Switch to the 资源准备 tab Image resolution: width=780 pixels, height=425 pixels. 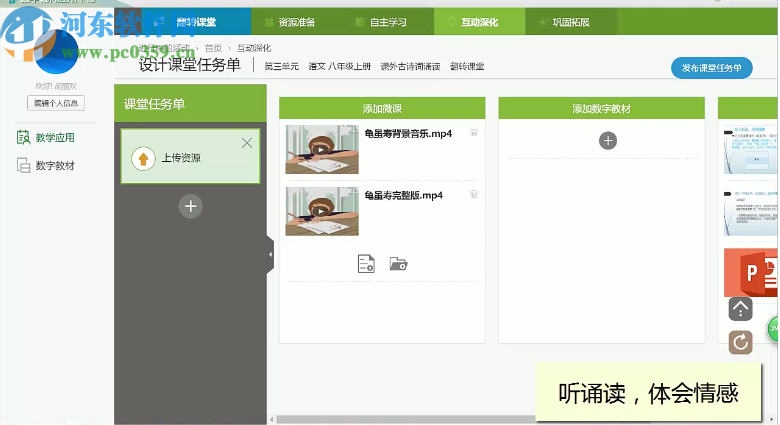[x=296, y=22]
